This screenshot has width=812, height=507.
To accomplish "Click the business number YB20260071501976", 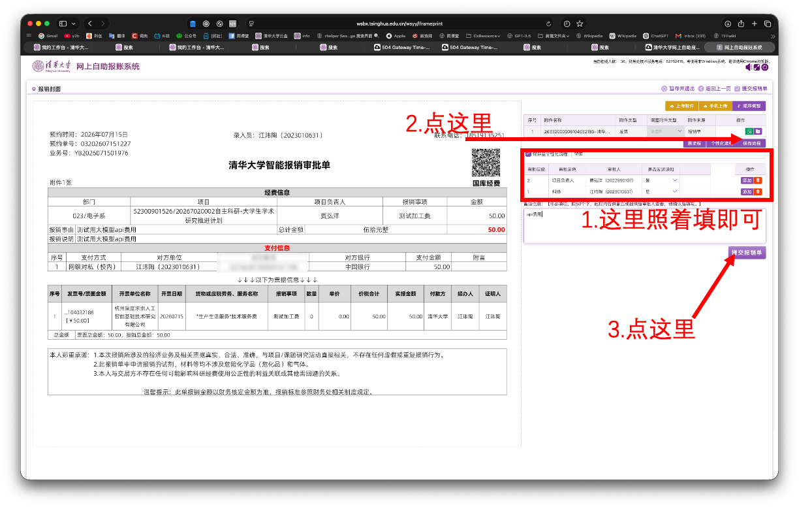I will 101,153.
